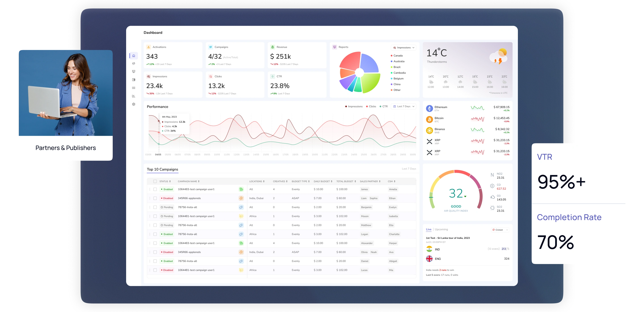Viewport: 644px width, 312px height.
Task: Open the megaphone campaigns icon in the sidebar
Action: coord(134,64)
